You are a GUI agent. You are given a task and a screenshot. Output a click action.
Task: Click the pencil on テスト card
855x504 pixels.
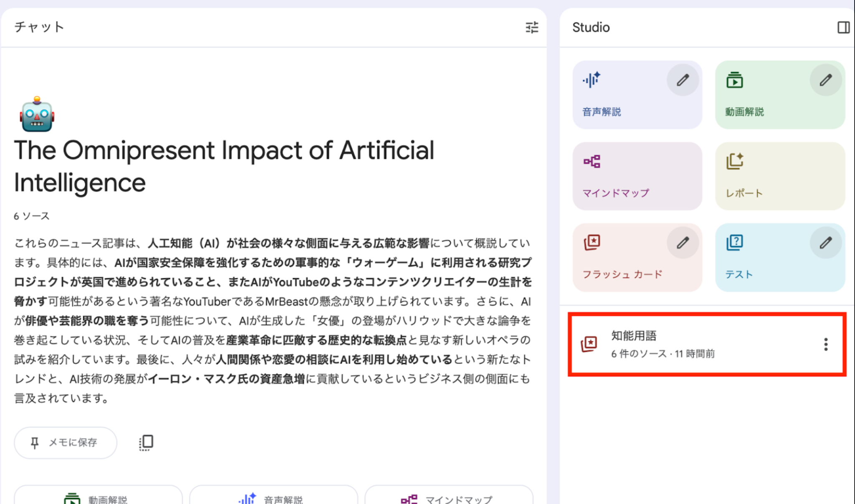(x=825, y=243)
